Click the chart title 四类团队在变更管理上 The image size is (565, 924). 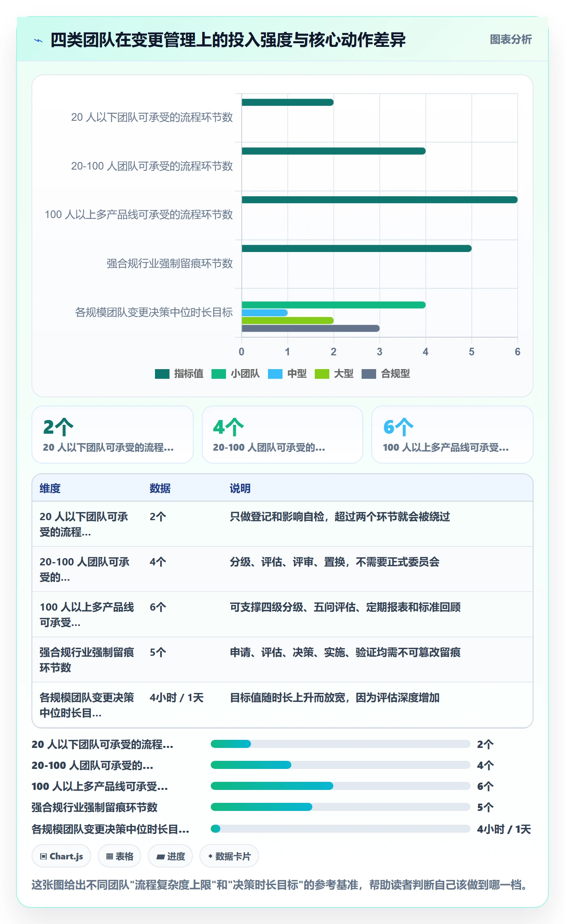click(x=228, y=40)
